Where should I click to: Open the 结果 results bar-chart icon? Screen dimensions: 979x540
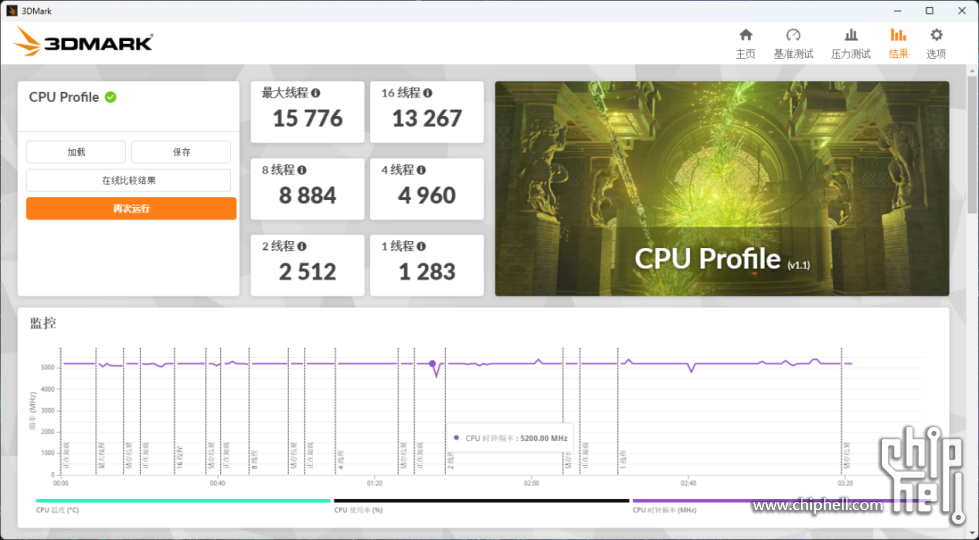[x=898, y=35]
